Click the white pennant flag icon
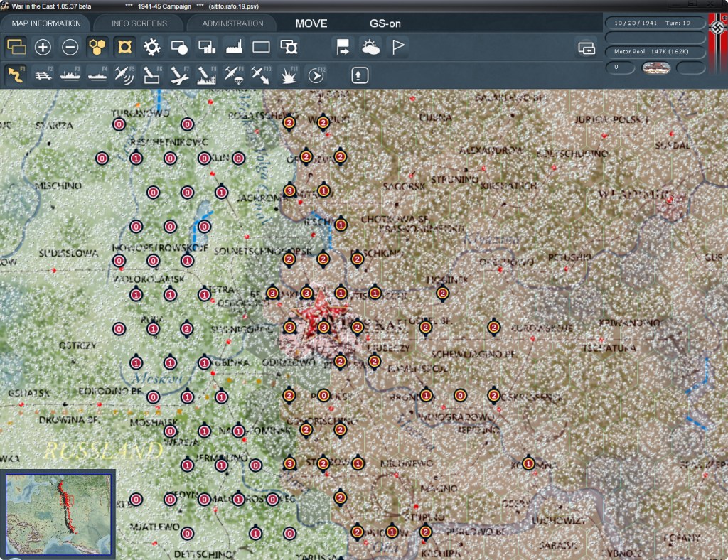 pyautogui.click(x=398, y=47)
